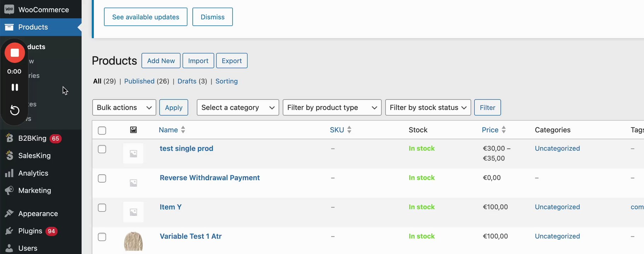
Task: Open B2BKing from its sidebar icon
Action: 9,138
